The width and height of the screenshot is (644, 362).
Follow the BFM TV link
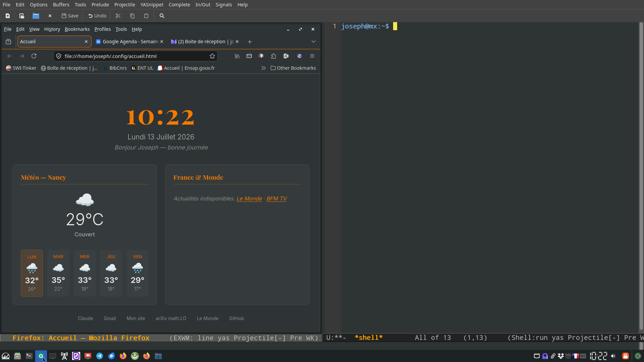click(277, 199)
